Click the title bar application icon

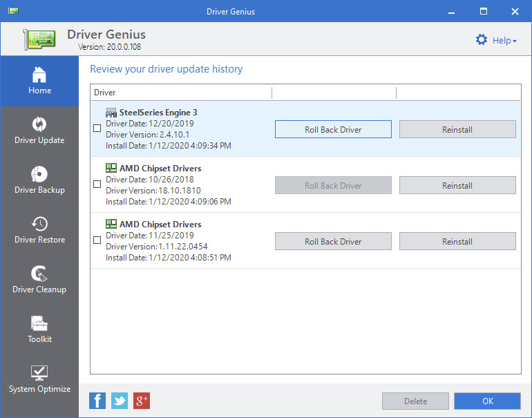(x=13, y=11)
